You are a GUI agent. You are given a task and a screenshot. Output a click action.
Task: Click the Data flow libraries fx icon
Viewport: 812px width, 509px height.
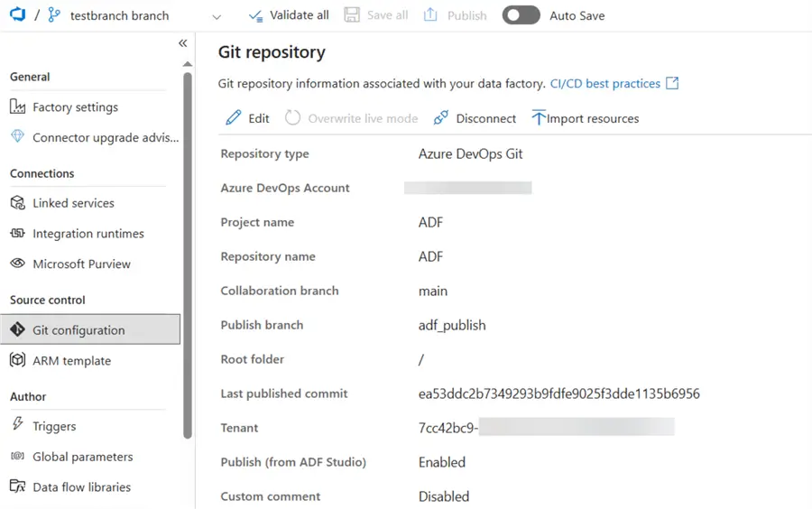click(x=18, y=486)
